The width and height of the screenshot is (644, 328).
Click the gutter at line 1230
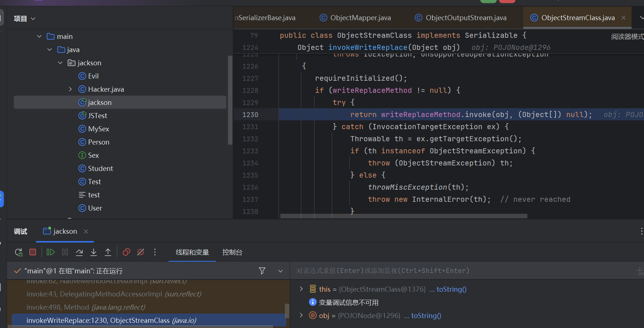pyautogui.click(x=250, y=114)
